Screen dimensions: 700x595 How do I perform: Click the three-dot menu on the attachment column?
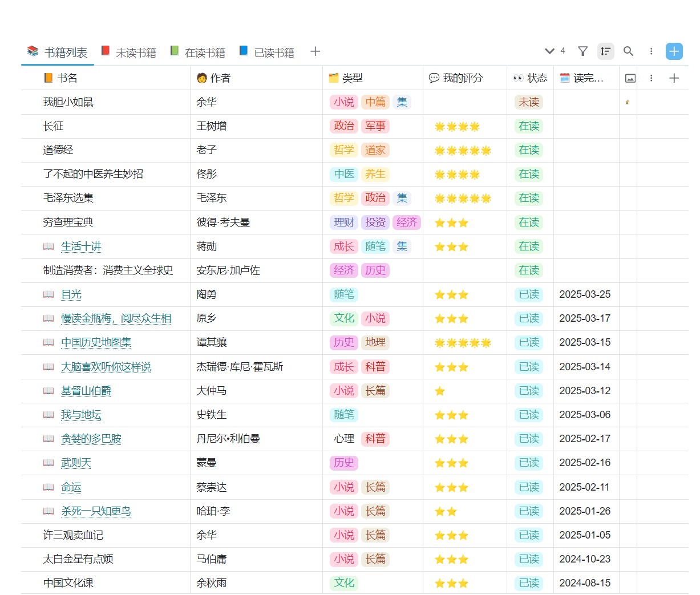click(x=651, y=78)
